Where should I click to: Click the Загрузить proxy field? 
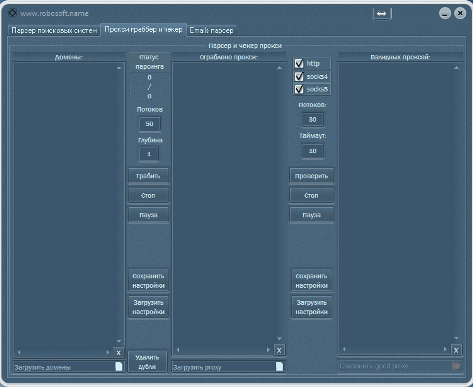[229, 367]
